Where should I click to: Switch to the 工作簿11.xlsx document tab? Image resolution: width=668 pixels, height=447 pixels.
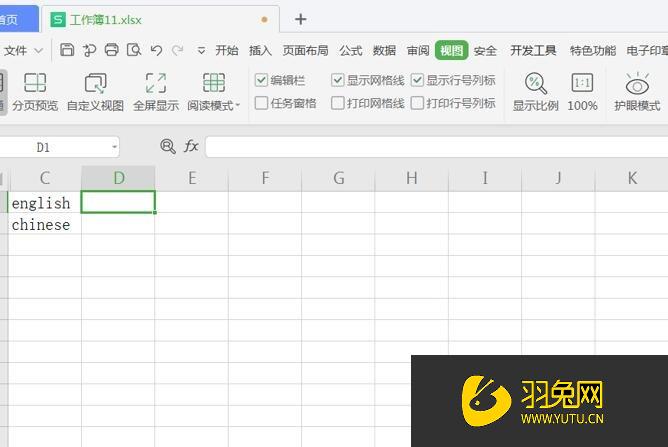[x=160, y=20]
